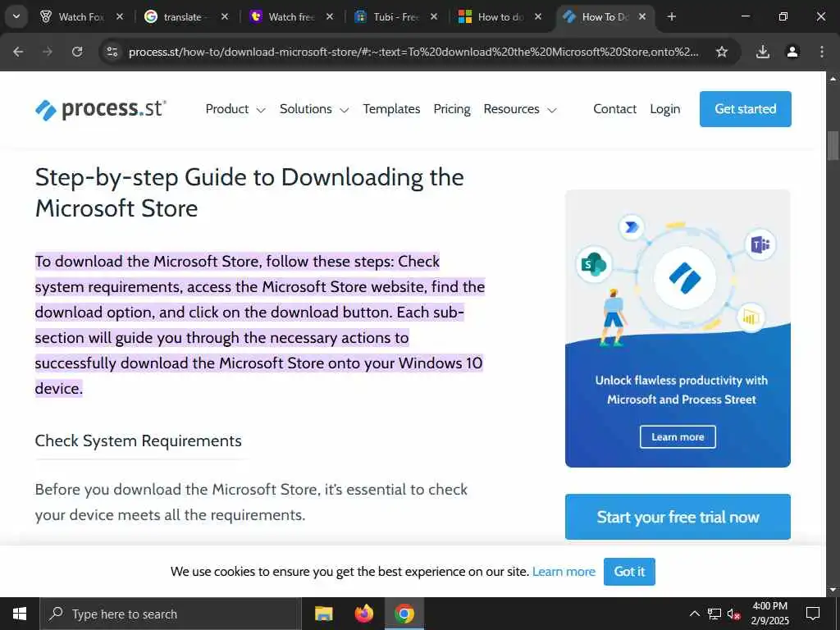Open the tab search dropdown arrow

16,16
